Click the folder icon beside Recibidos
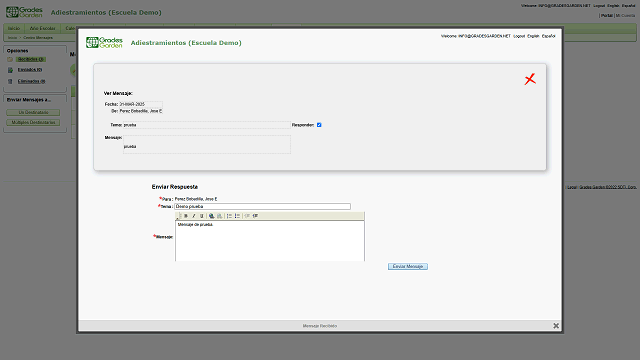The height and width of the screenshot is (360, 640). pos(10,60)
